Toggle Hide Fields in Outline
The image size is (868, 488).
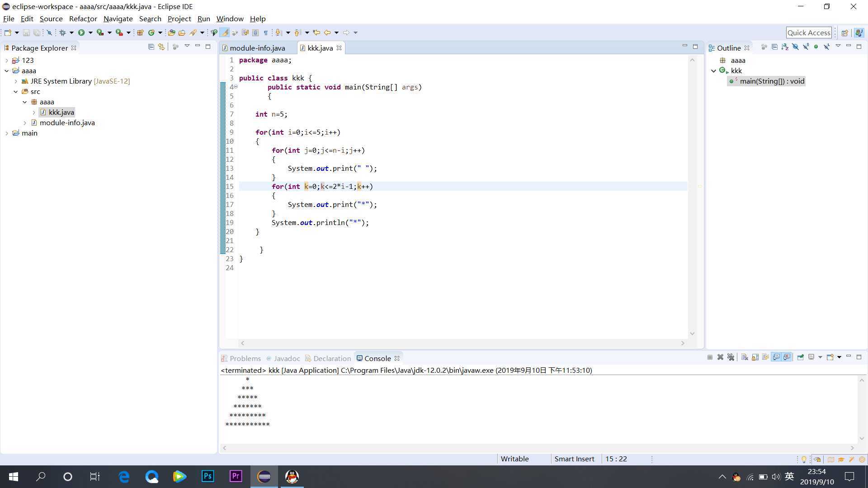pos(795,47)
